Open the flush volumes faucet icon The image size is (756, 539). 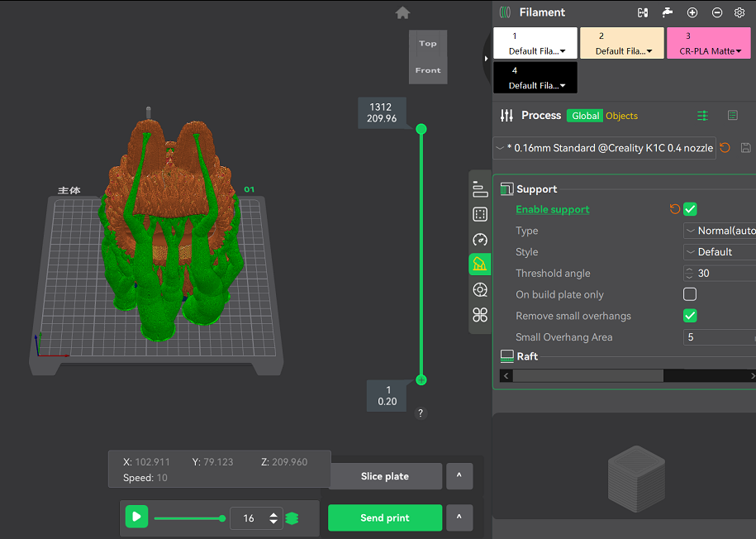(x=667, y=12)
